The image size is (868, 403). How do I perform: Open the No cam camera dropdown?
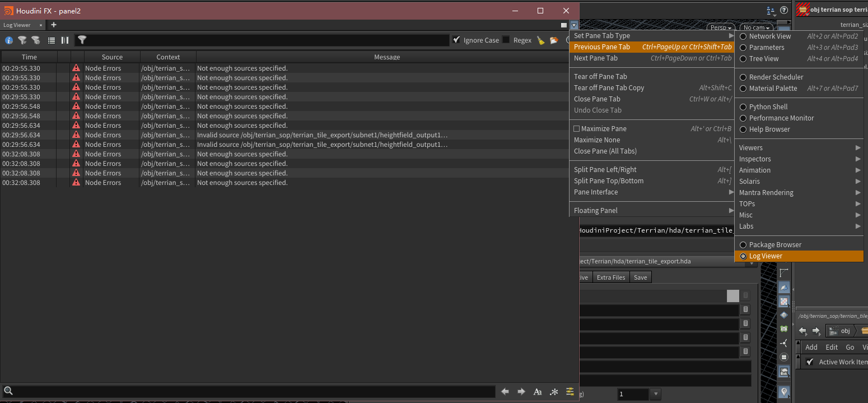tap(755, 27)
